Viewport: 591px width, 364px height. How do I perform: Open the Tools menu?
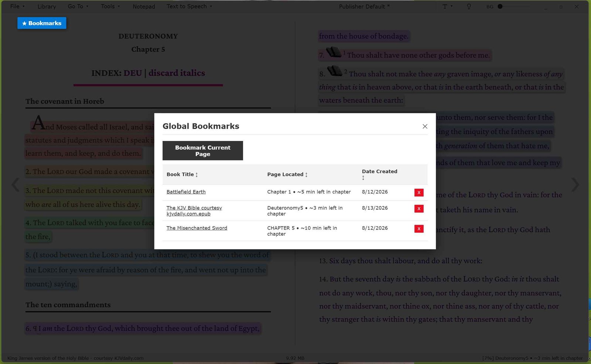[x=110, y=6]
